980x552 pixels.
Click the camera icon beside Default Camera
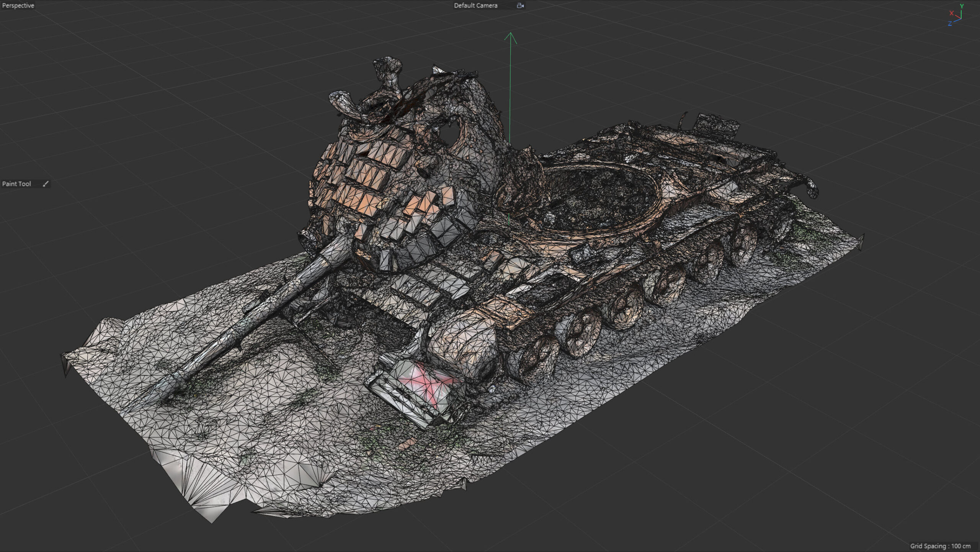[x=520, y=5]
